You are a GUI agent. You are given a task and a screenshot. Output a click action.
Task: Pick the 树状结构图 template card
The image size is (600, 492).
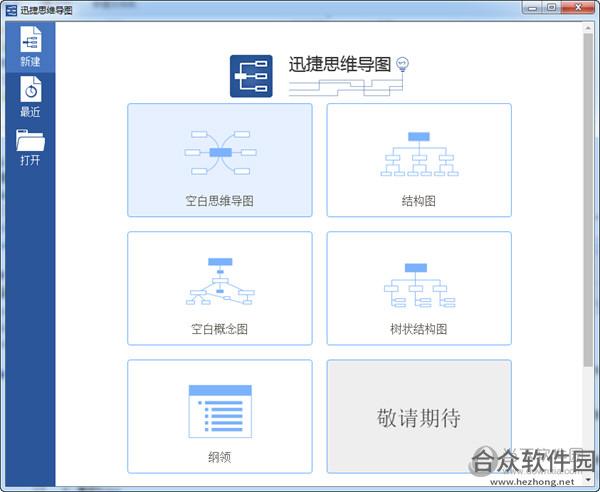click(419, 288)
